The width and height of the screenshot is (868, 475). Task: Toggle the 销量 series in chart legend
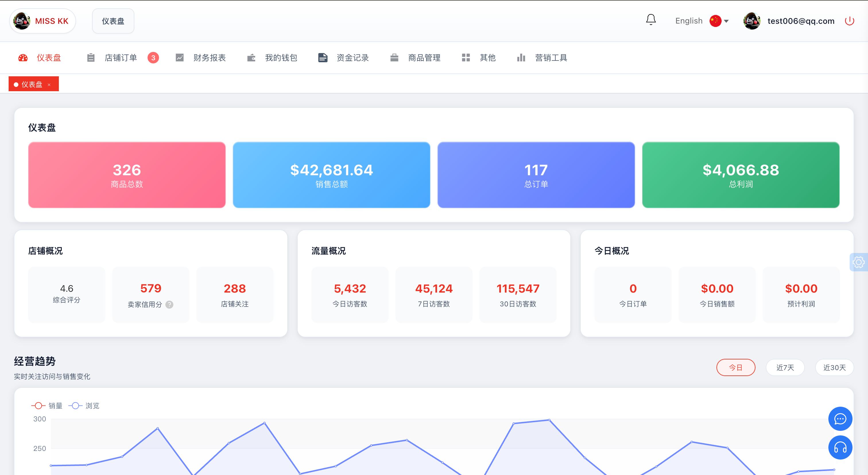tap(47, 406)
